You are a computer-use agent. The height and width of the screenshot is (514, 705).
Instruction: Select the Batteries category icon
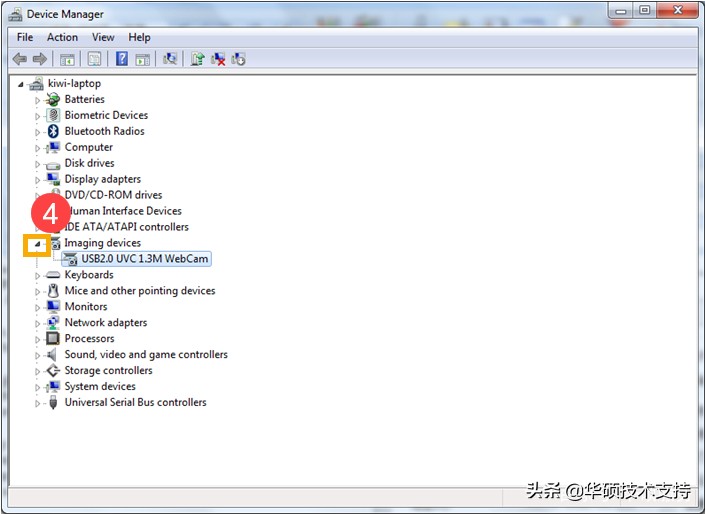pos(53,99)
